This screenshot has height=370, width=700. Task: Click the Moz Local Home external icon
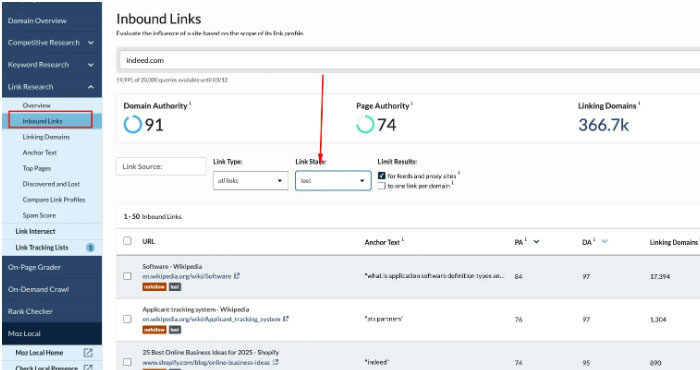tap(88, 353)
